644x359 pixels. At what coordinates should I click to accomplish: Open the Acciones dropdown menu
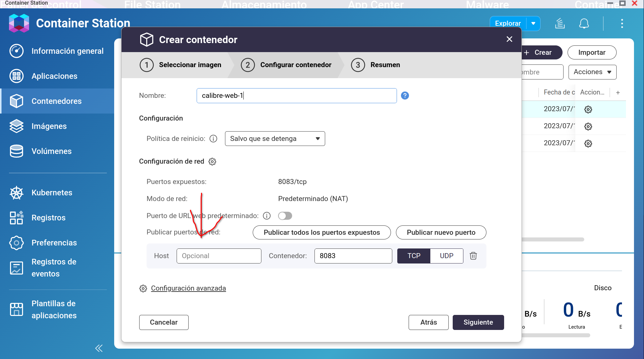(592, 72)
